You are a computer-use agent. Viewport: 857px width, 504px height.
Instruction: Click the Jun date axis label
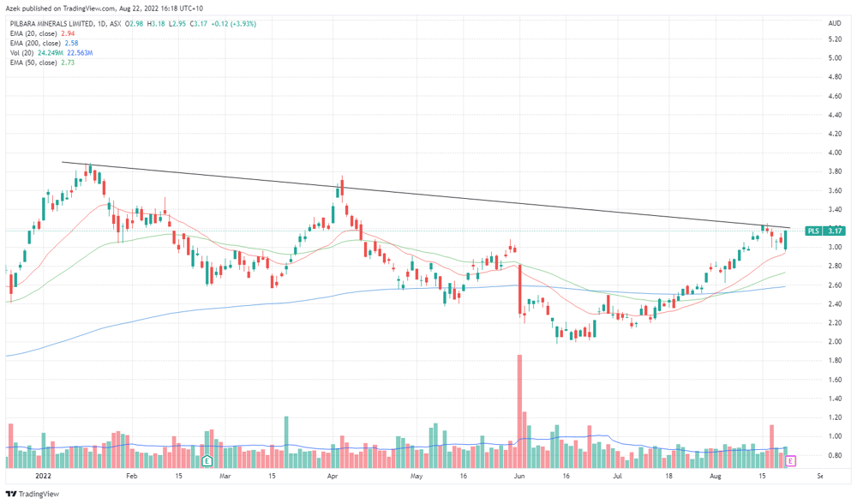519,476
